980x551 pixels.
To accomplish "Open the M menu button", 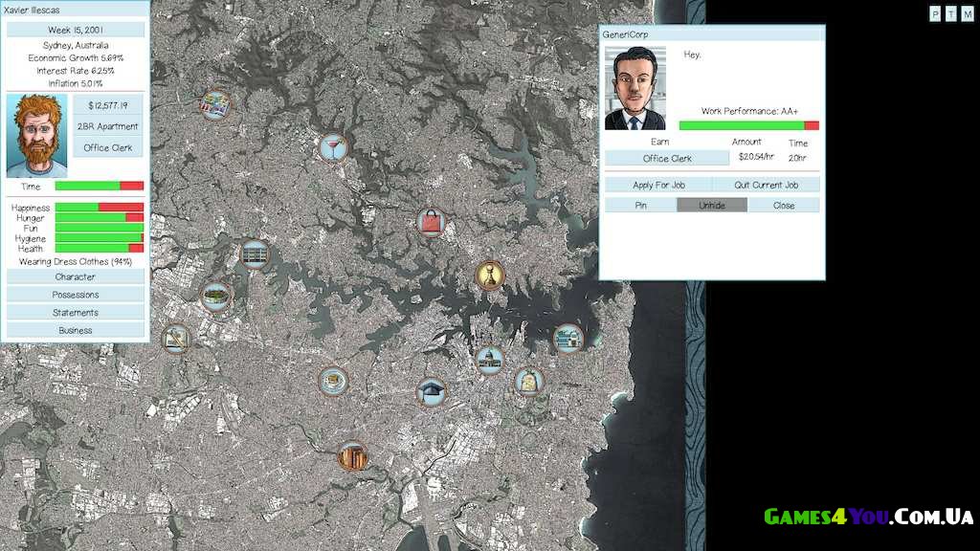I will [967, 13].
